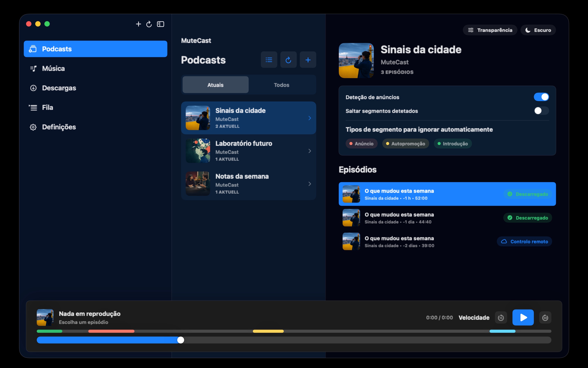This screenshot has height=368, width=588.
Task: Toggle the Anúncio segment type chip
Action: pos(361,144)
